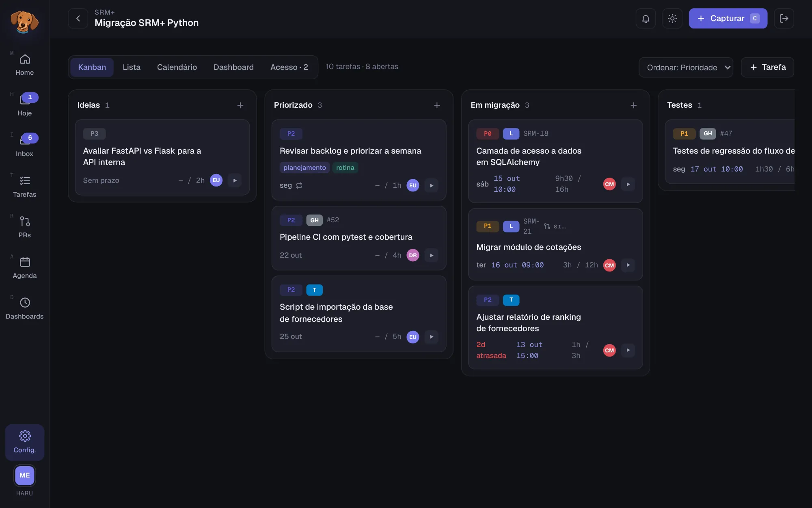Add a card to the Em migração column

point(633,105)
